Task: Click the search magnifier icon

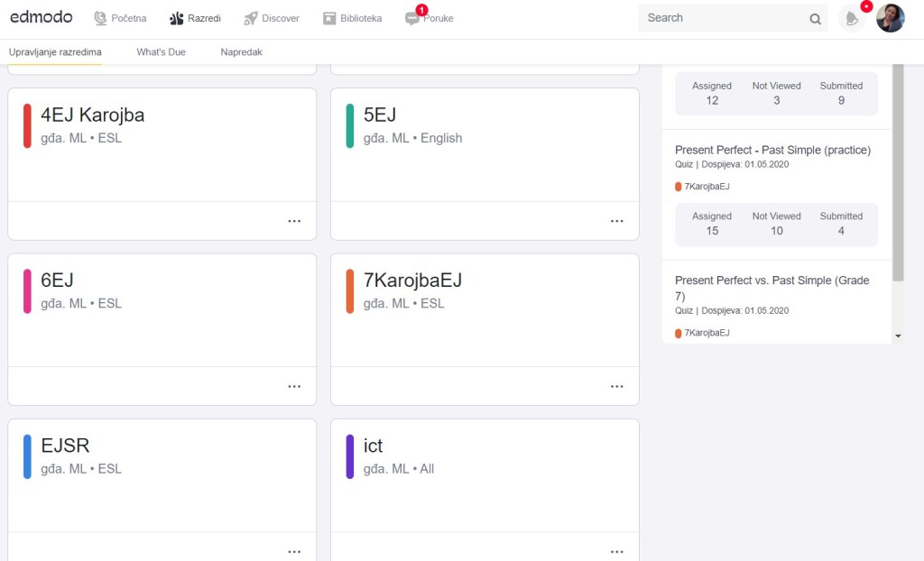Action: [815, 19]
